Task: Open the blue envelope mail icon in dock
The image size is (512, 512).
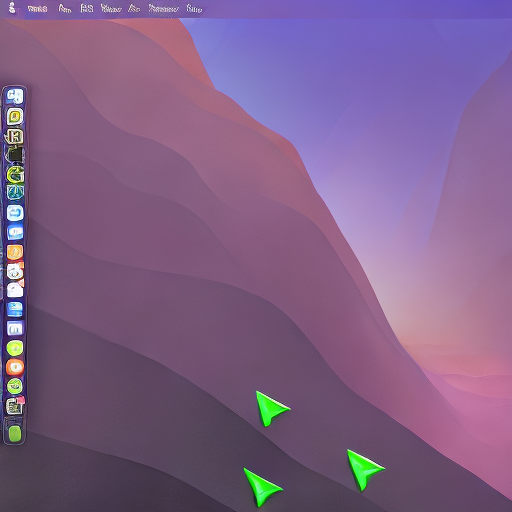Action: [15, 309]
